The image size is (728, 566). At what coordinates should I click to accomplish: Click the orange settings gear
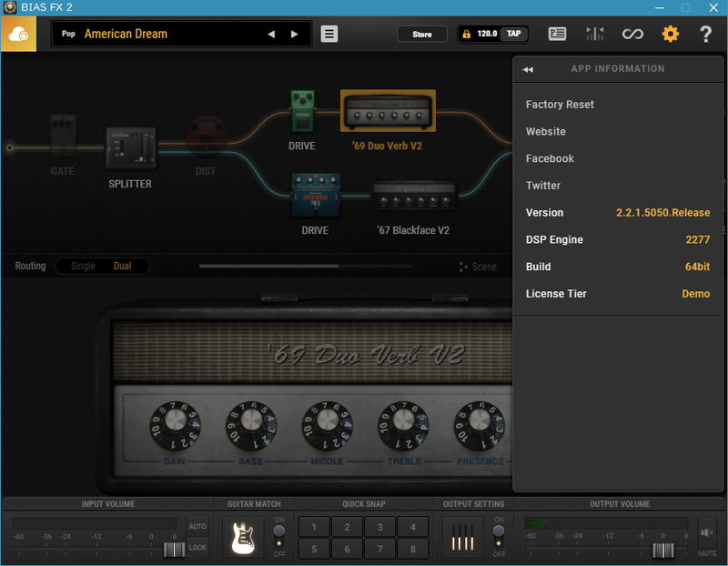670,34
